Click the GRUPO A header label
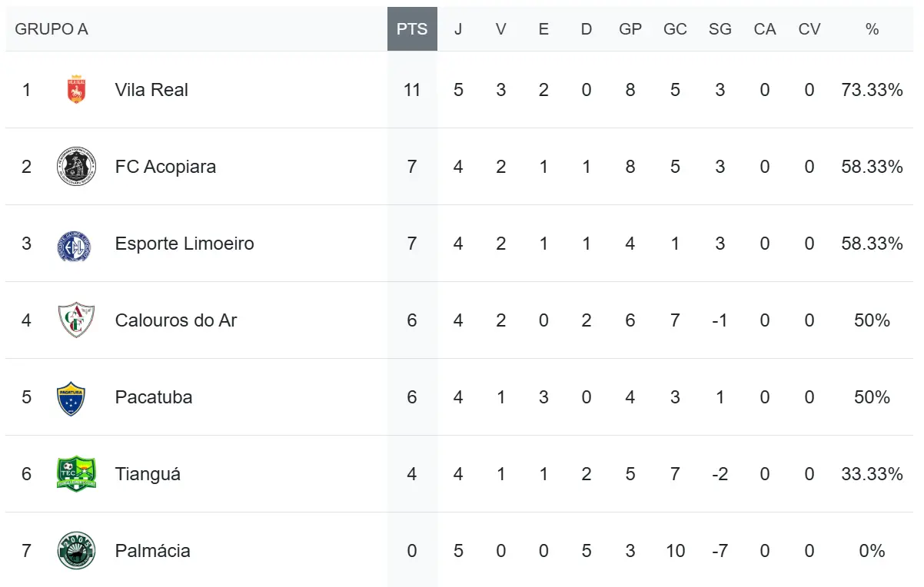924x587 pixels. click(x=52, y=29)
